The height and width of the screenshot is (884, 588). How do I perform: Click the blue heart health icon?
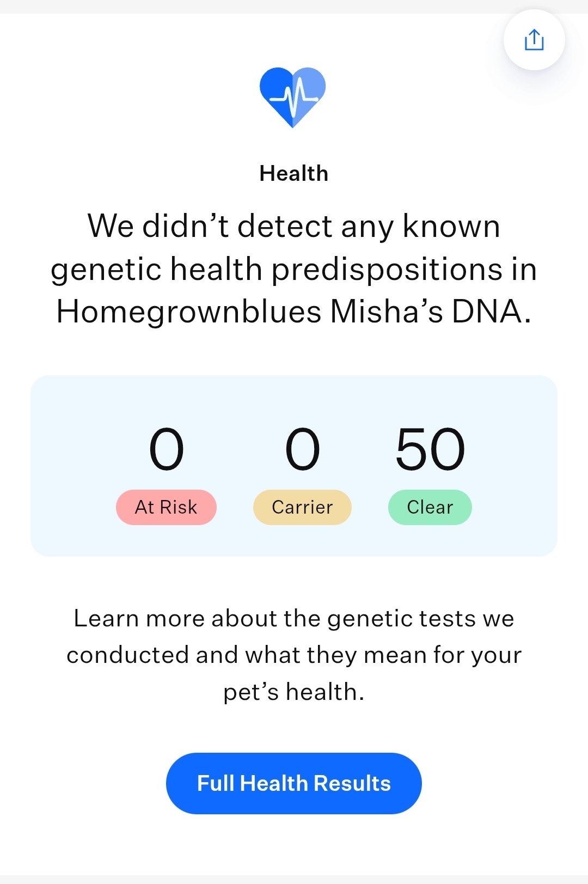(293, 97)
